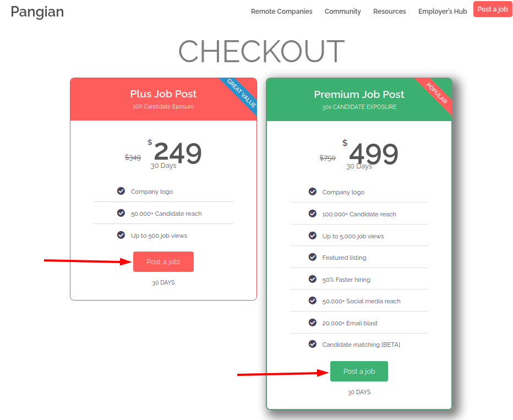Open the Community menu item

click(342, 12)
